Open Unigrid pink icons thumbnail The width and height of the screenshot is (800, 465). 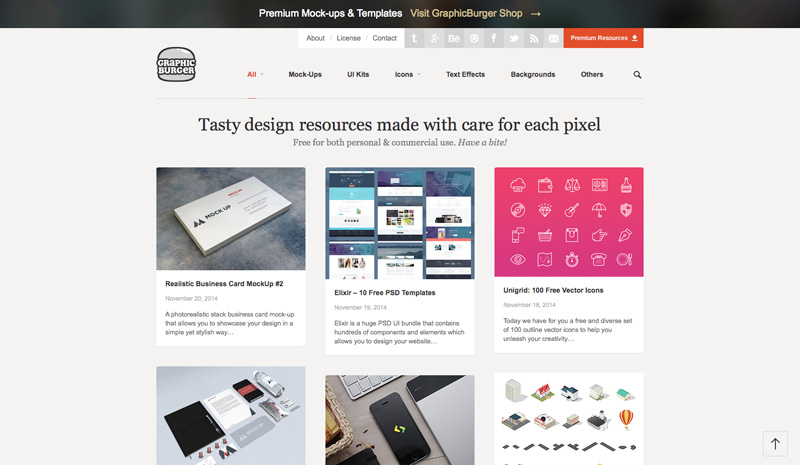pos(569,222)
